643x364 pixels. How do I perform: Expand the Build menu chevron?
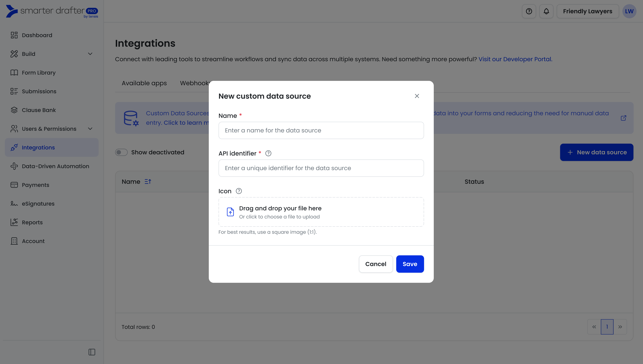tap(90, 54)
